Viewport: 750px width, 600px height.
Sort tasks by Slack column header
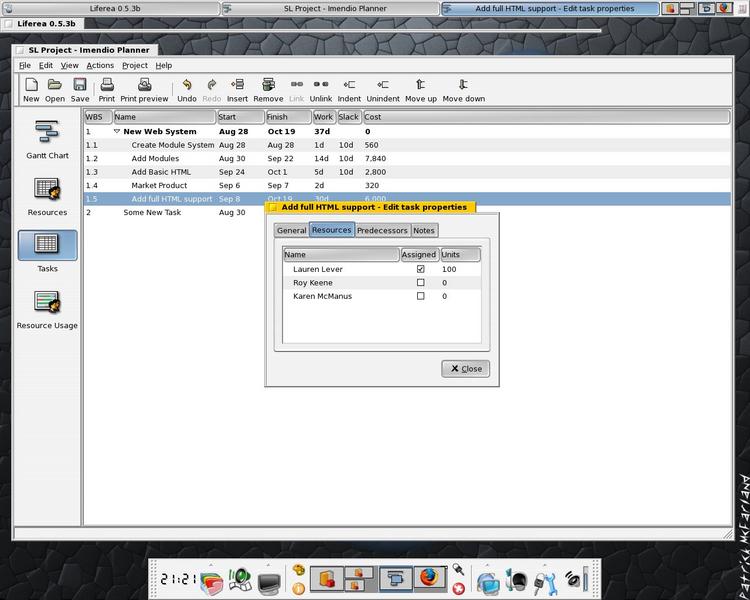coord(349,117)
